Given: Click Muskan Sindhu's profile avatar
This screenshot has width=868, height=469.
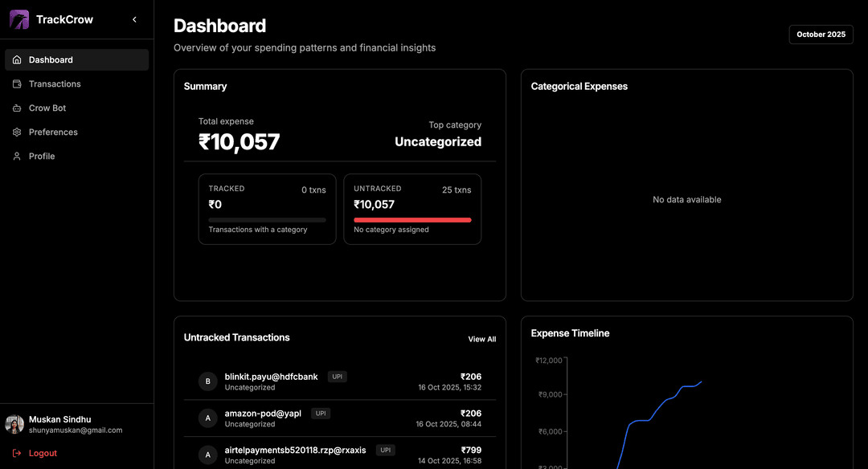Looking at the screenshot, I should coord(14,424).
